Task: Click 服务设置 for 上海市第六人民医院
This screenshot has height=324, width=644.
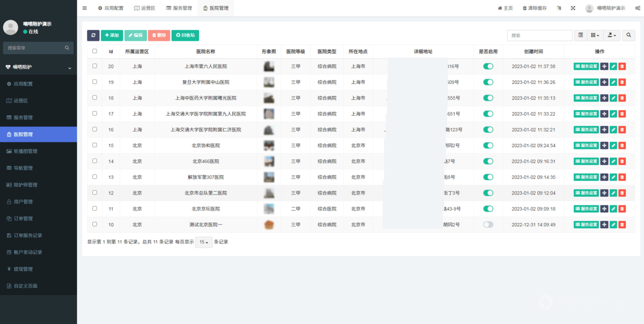Action: click(x=586, y=67)
